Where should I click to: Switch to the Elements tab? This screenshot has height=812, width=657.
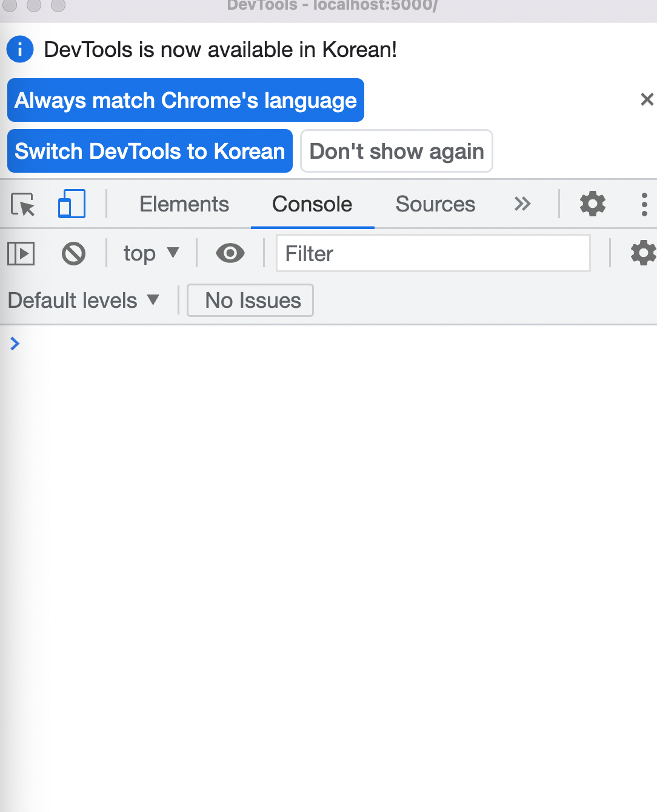pyautogui.click(x=184, y=204)
